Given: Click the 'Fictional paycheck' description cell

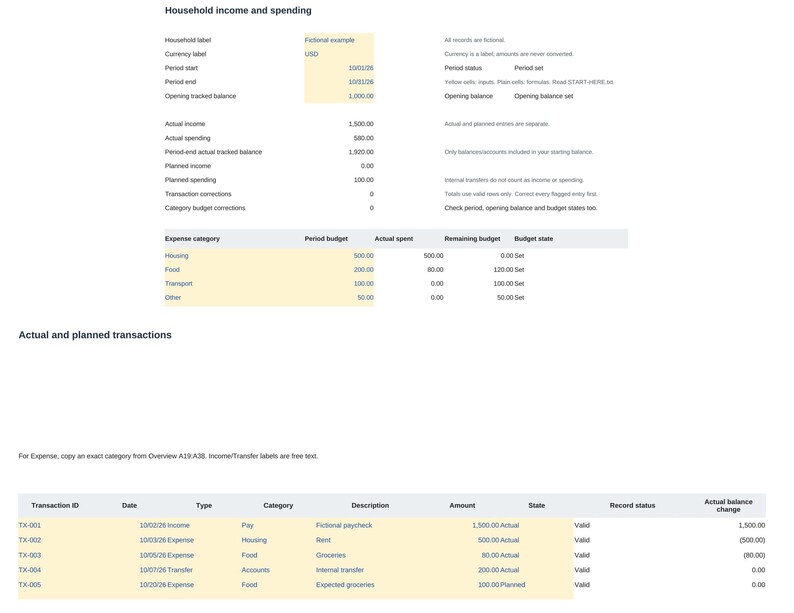Looking at the screenshot, I should [344, 525].
